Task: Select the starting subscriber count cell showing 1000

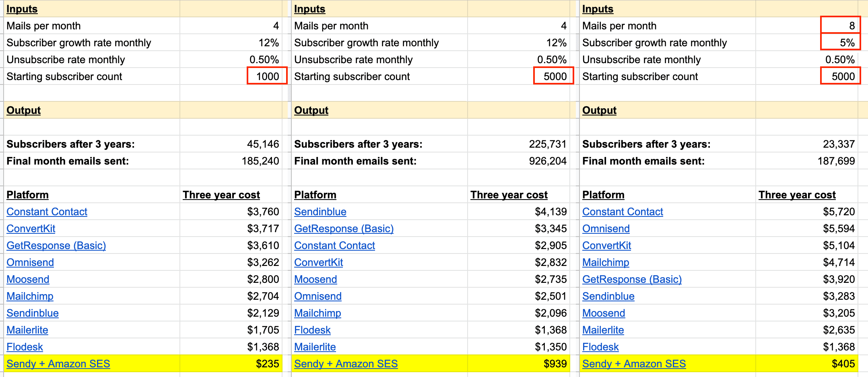Action: tap(267, 76)
